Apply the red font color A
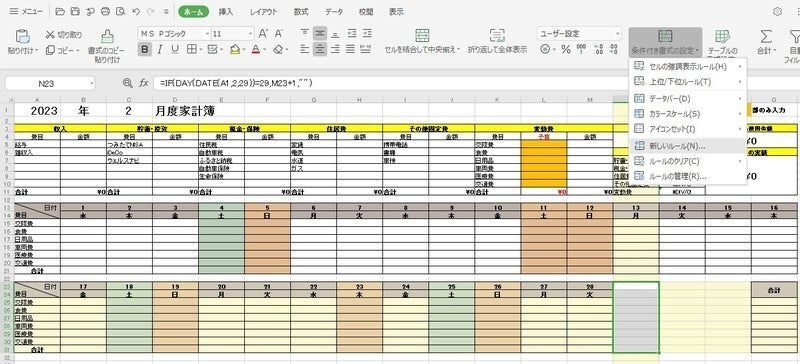 (256, 50)
